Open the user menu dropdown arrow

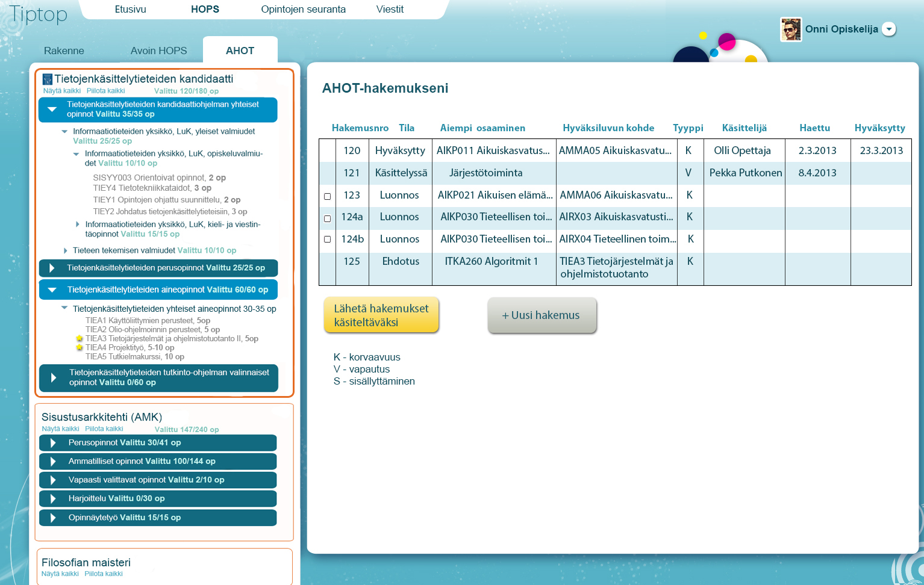click(889, 29)
